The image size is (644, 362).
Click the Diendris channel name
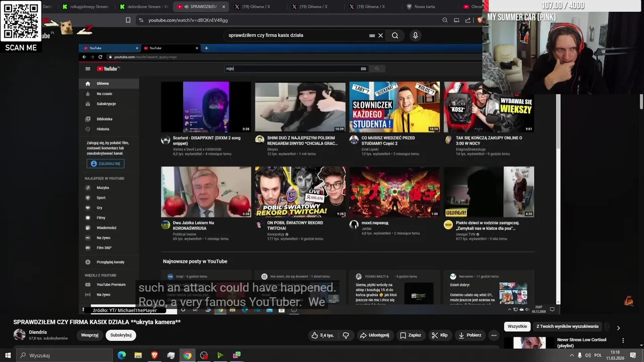[38, 332]
